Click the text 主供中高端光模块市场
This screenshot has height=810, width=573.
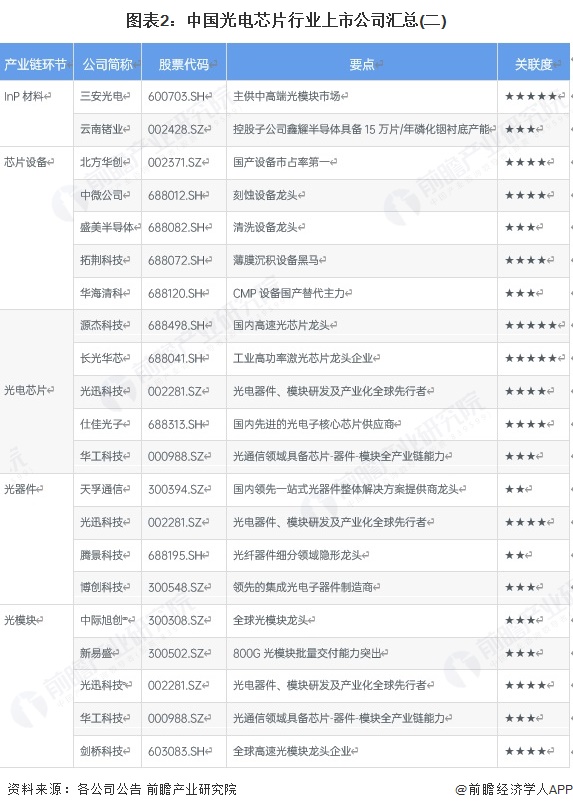click(287, 96)
